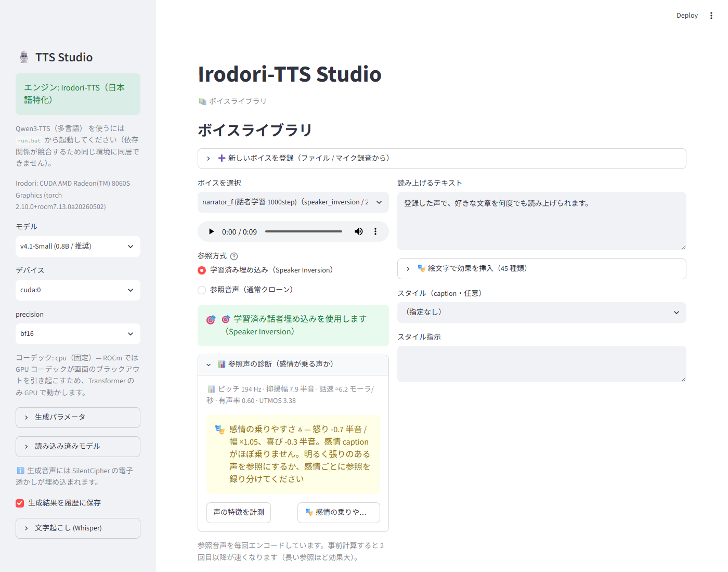
Task: Click the books icon beside ボイスライブラリ caption
Action: click(x=203, y=101)
